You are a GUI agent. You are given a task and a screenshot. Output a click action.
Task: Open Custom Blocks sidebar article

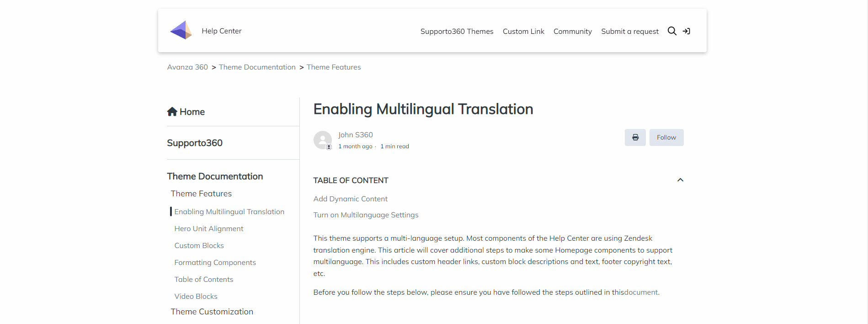click(x=199, y=245)
